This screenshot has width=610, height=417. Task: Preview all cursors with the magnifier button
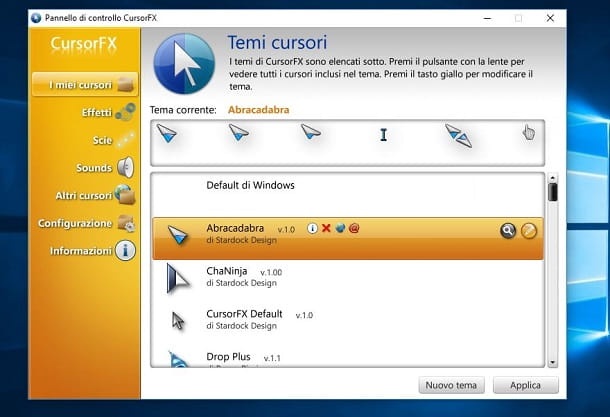click(508, 231)
